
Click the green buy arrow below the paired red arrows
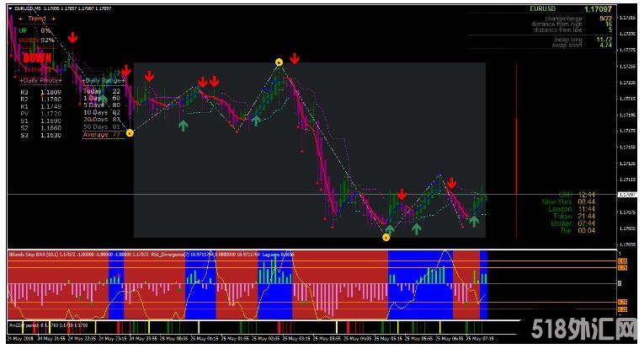pyautogui.click(x=184, y=126)
